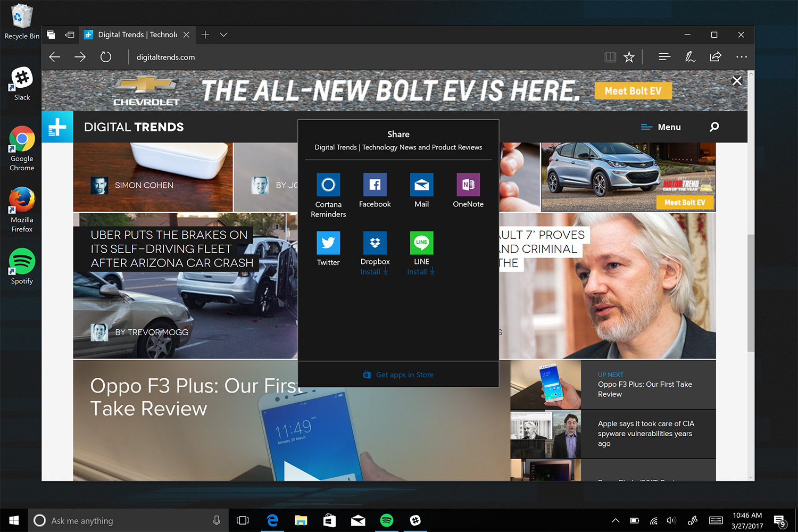The width and height of the screenshot is (798, 532).
Task: Open Windows Store from taskbar
Action: click(329, 520)
